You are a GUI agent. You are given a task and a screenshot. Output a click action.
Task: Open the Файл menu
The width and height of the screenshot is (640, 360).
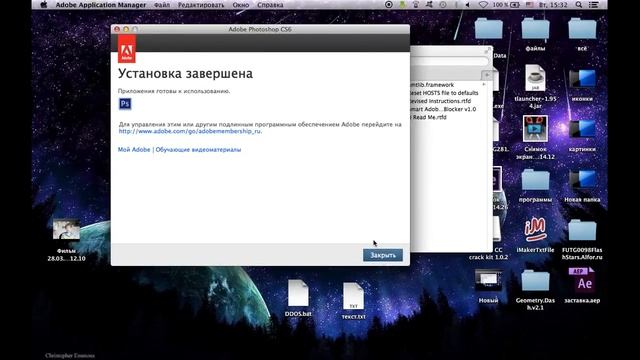pos(162,5)
